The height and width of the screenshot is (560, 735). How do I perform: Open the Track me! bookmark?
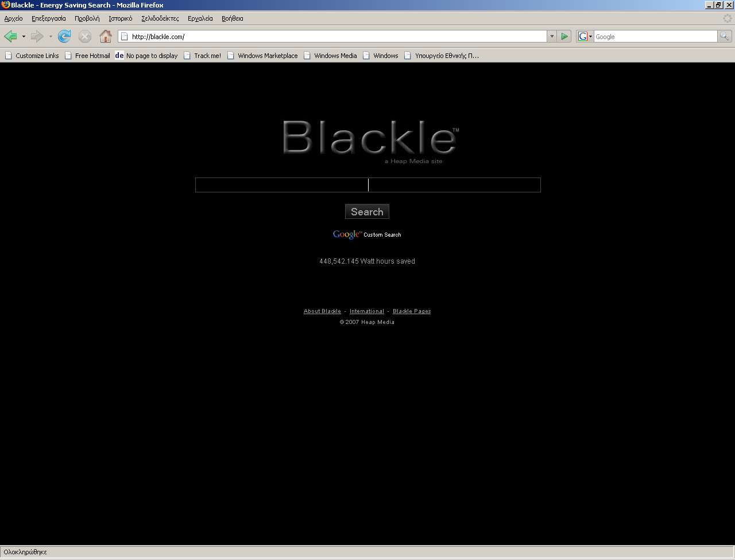pos(202,56)
